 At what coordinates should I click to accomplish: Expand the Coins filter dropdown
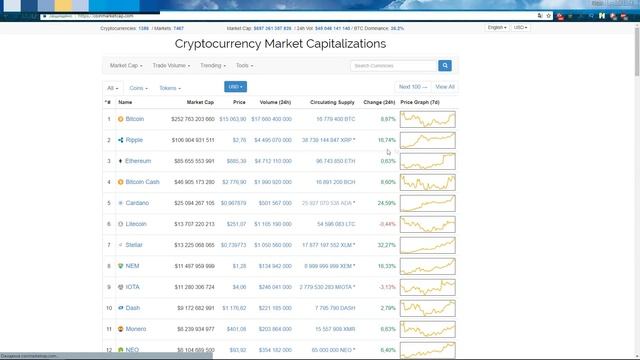[x=138, y=88]
